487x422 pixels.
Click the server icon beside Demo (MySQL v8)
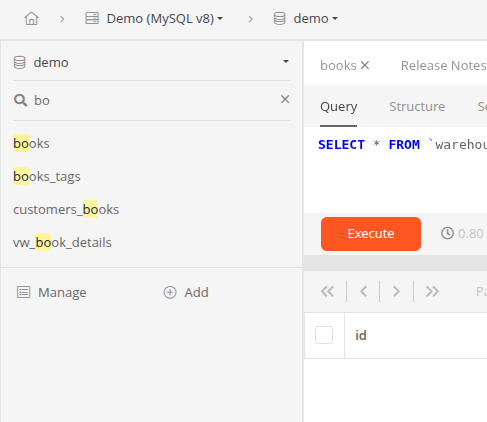92,18
